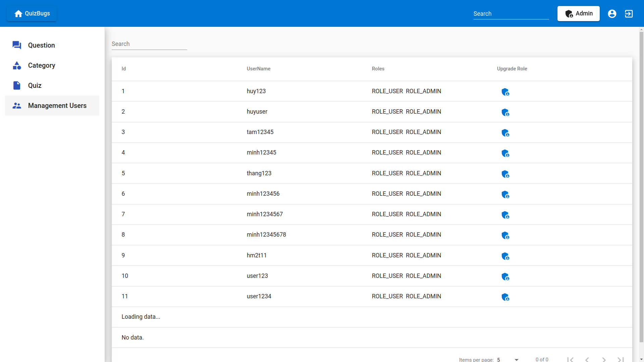Open the Admin panel button
The height and width of the screenshot is (362, 644).
point(578,13)
